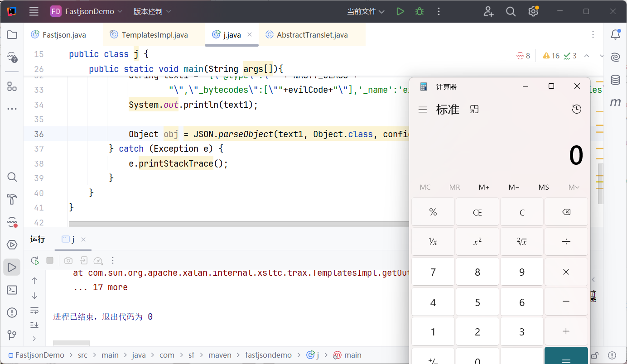Open Search Everywhere magnifier in title bar
The height and width of the screenshot is (364, 627).
pyautogui.click(x=511, y=12)
